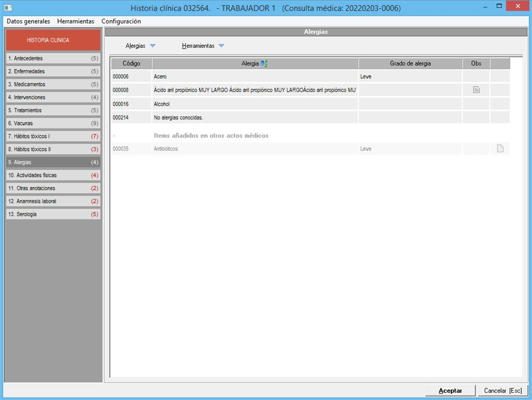Click the HISTORIA CLINICA red header button

53,40
